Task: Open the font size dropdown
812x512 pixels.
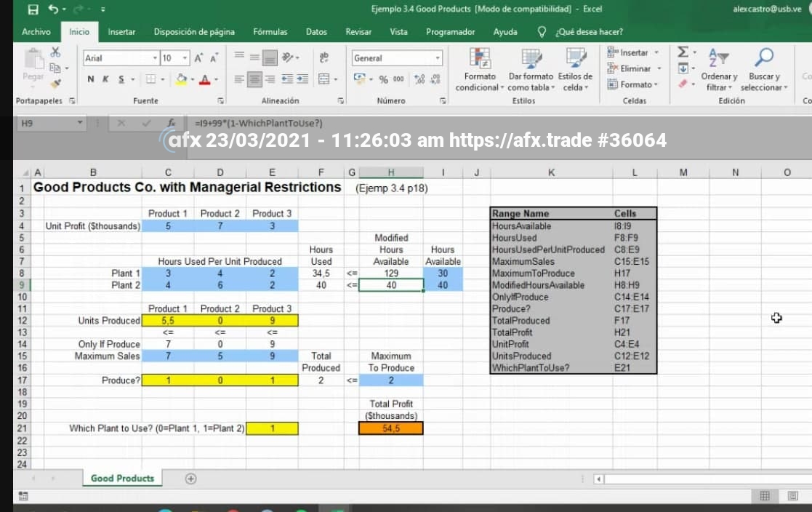Action: click(184, 58)
